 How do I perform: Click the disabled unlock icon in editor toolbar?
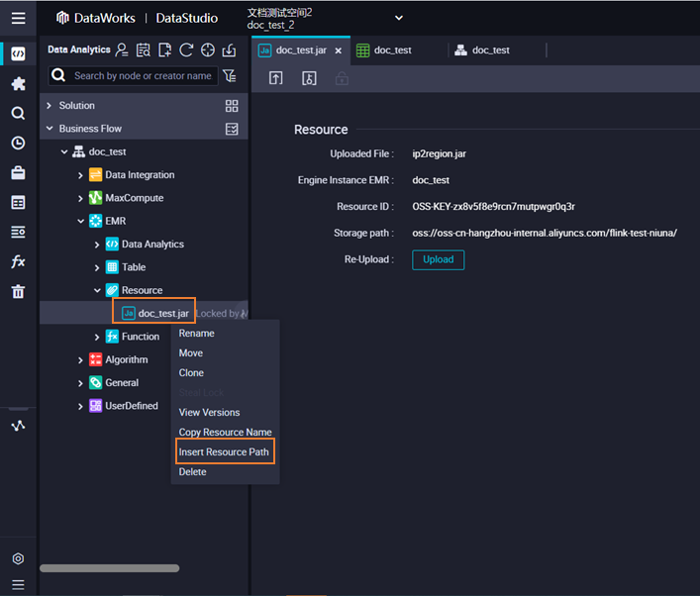[x=342, y=78]
